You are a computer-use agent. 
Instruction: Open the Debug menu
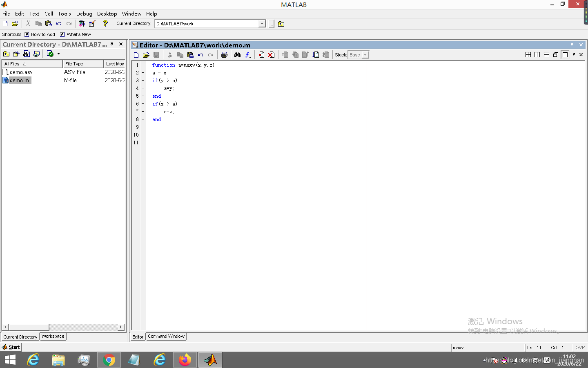point(84,13)
